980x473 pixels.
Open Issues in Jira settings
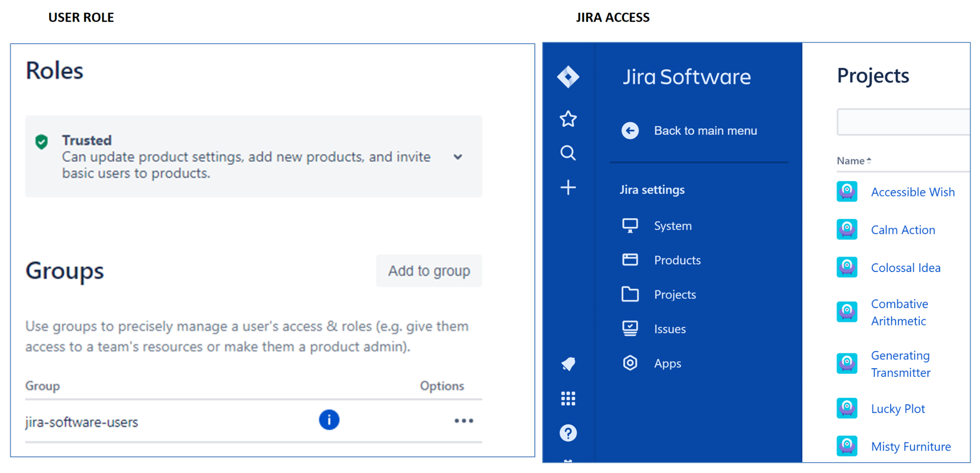pos(670,328)
